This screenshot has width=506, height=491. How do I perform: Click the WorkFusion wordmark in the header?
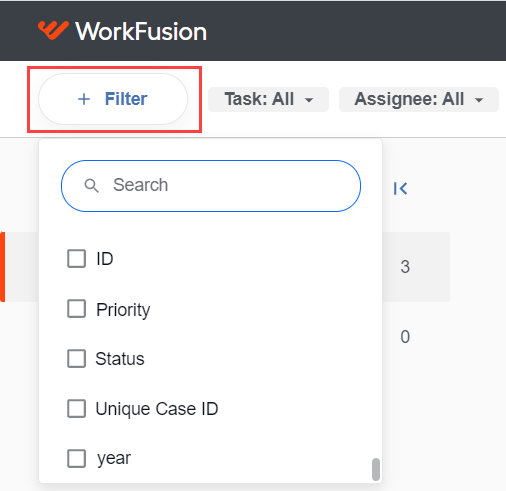[141, 32]
